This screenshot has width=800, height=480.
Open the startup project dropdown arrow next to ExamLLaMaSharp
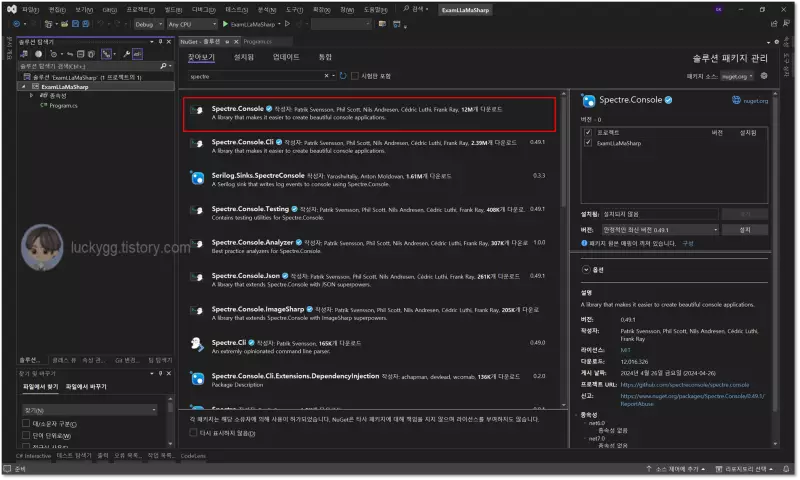pyautogui.click(x=279, y=24)
